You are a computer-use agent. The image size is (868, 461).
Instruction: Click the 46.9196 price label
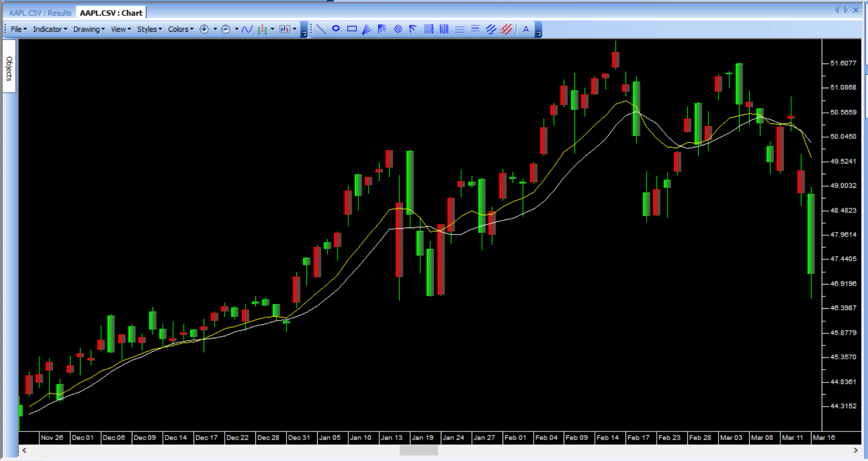tap(843, 283)
